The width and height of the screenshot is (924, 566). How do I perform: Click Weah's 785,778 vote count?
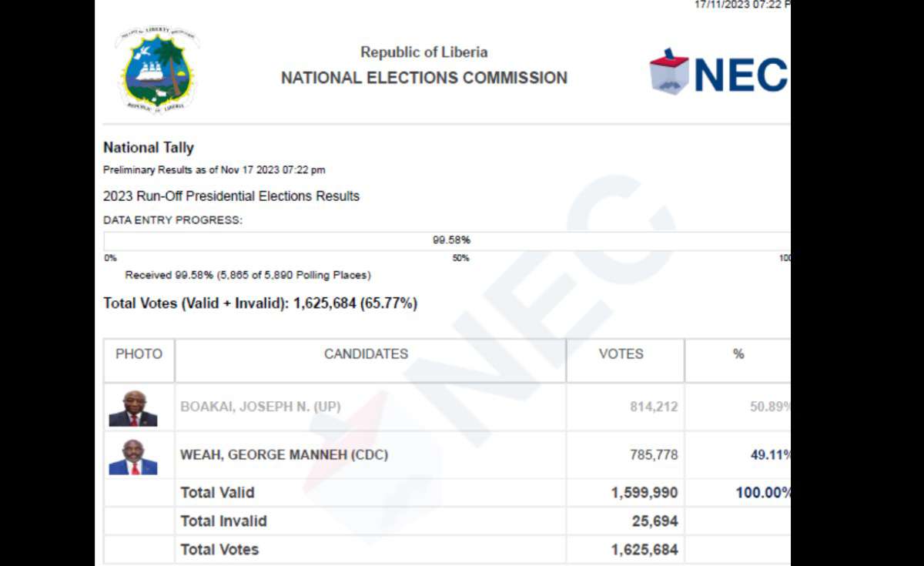pyautogui.click(x=654, y=455)
